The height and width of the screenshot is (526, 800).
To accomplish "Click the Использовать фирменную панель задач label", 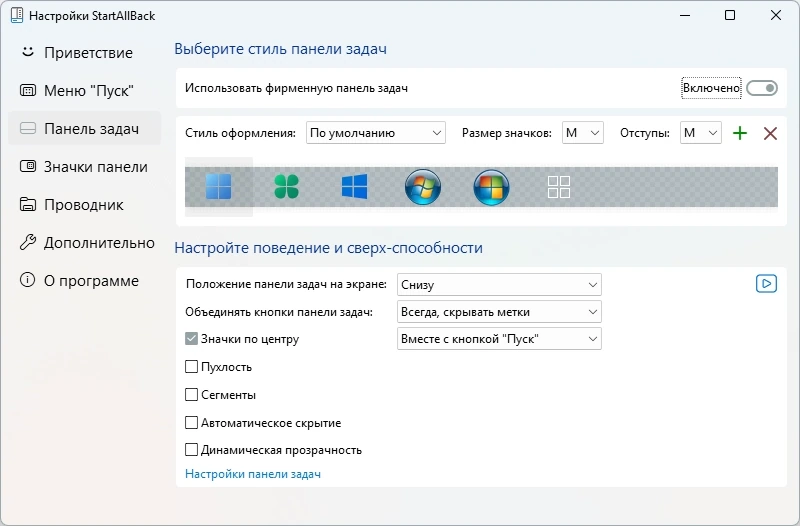I will (296, 88).
